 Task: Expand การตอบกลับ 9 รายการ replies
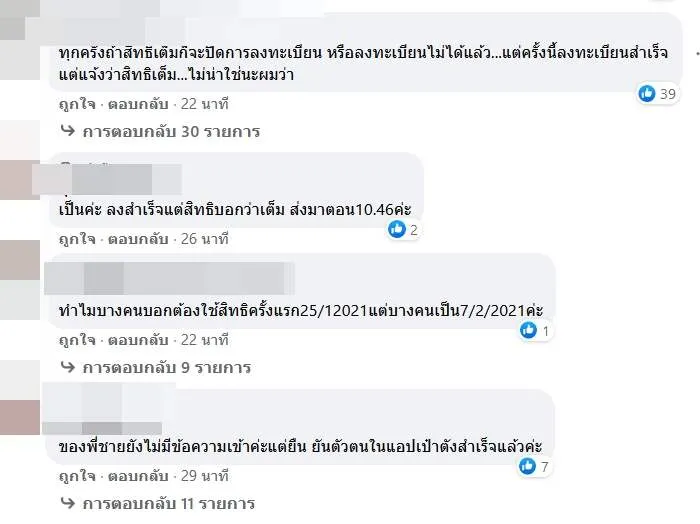click(166, 367)
